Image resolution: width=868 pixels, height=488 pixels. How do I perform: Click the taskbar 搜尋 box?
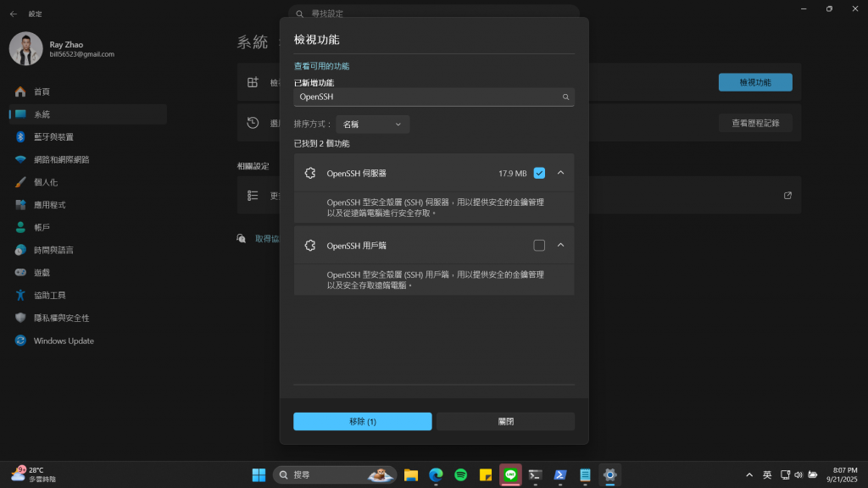(334, 474)
